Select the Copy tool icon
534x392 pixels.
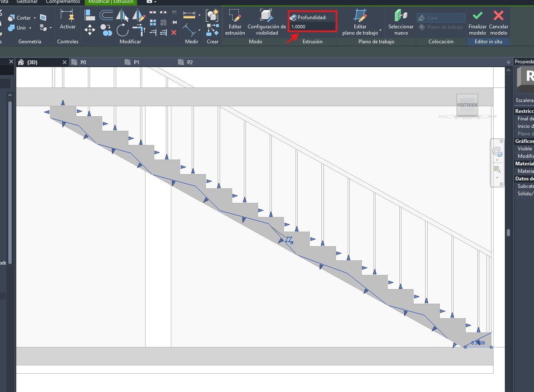coord(106,30)
